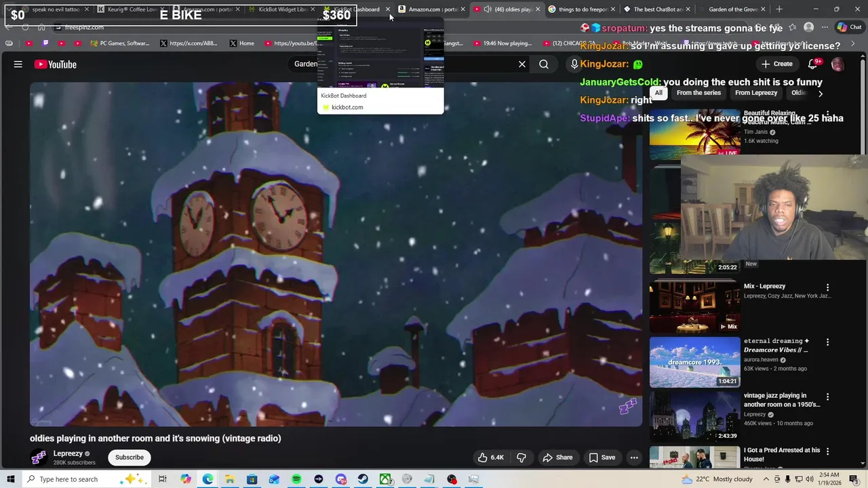Open the 22°C Mostly cloudy weather widget
Screen dimensions: 868x488
pyautogui.click(x=718, y=479)
